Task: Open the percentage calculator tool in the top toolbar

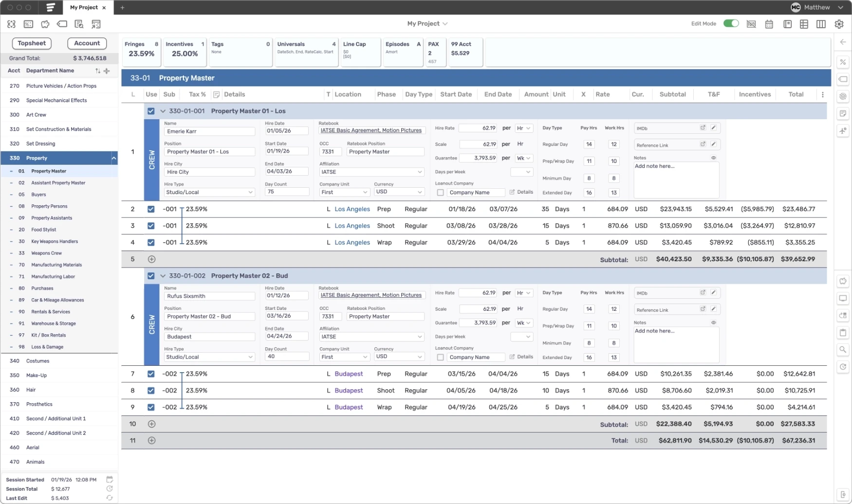Action: [x=28, y=24]
